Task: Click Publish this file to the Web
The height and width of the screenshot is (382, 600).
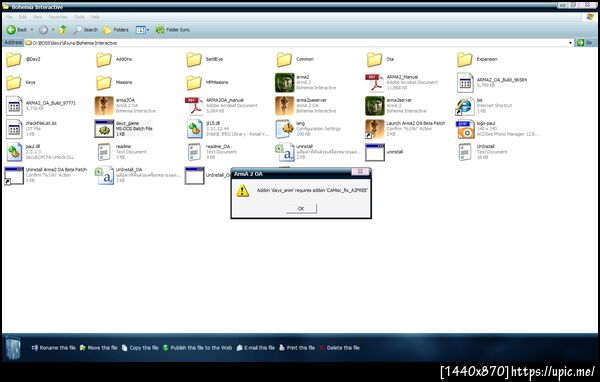Action: tap(197, 348)
